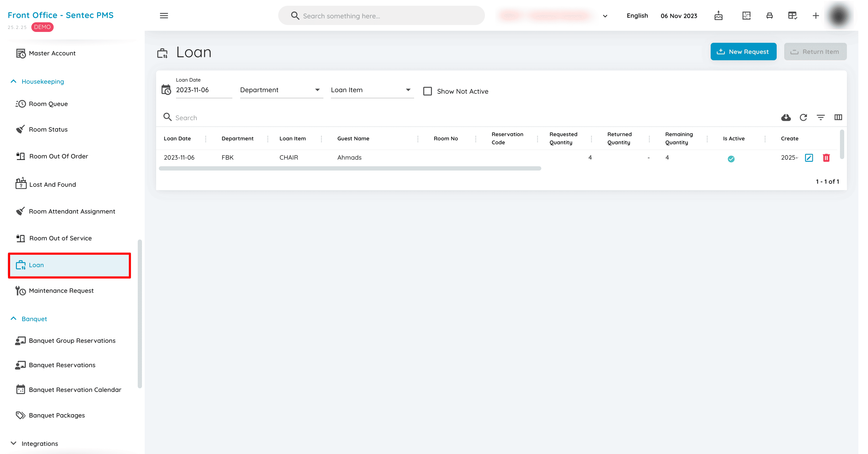Refresh the loan table
The width and height of the screenshot is (868, 454).
tap(803, 117)
